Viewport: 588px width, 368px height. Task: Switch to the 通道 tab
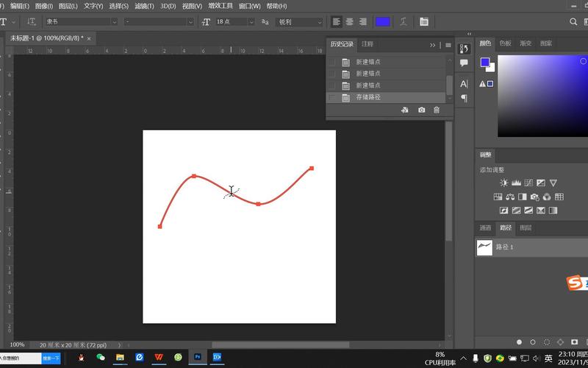pyautogui.click(x=485, y=228)
